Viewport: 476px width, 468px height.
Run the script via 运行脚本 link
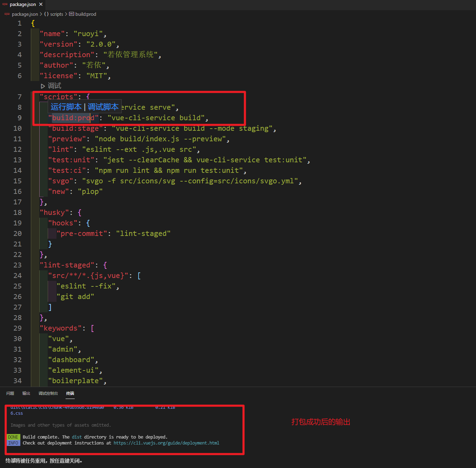pyautogui.click(x=66, y=107)
